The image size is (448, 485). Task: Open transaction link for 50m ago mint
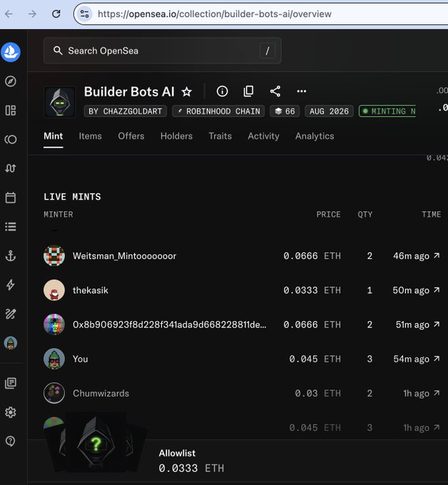pyautogui.click(x=437, y=290)
